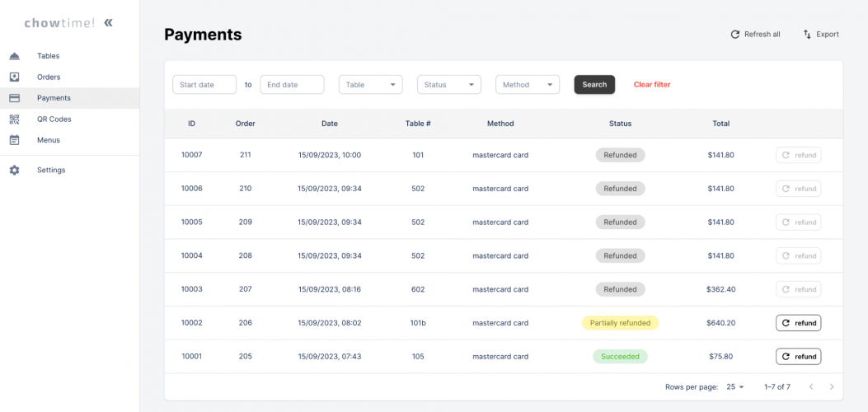The height and width of the screenshot is (412, 868).
Task: Click the Refunded badge for payment 10007
Action: pos(620,156)
